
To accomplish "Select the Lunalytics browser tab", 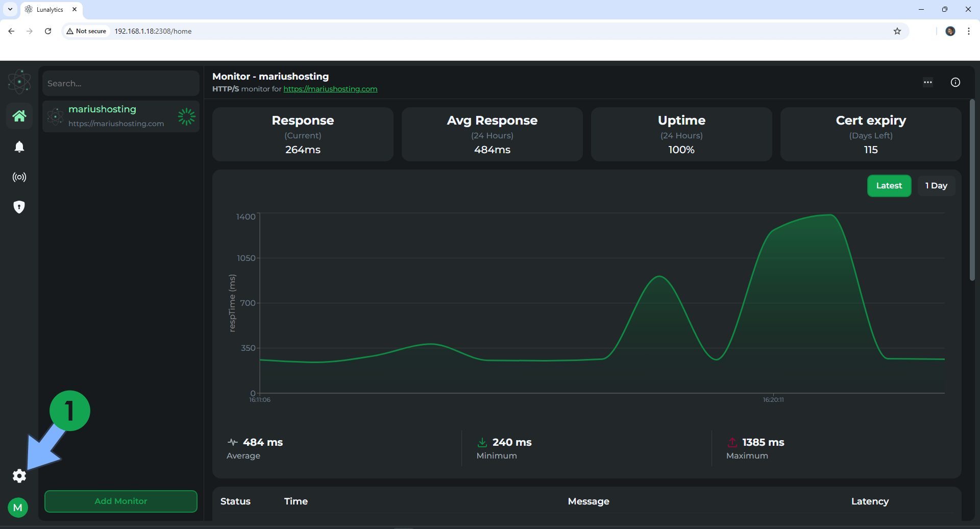I will pos(51,9).
